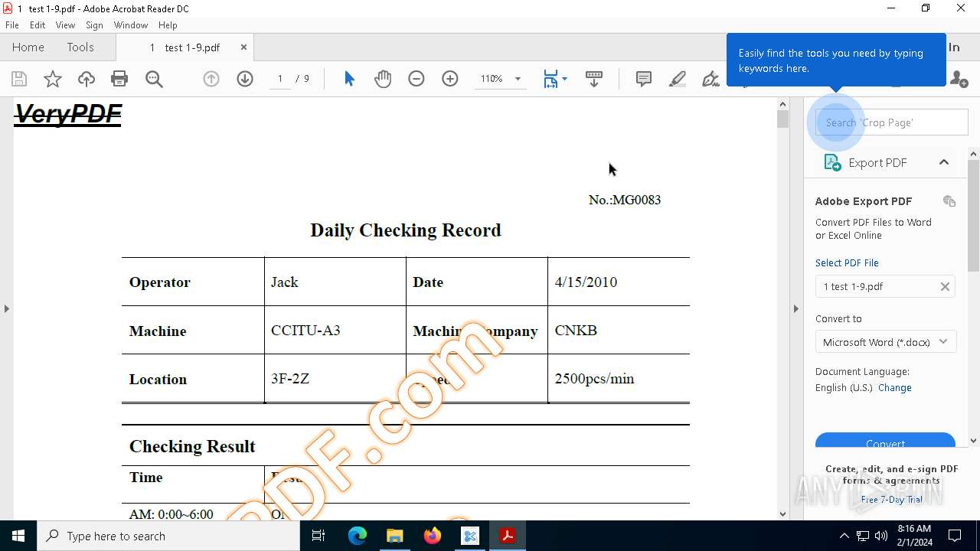Screen dimensions: 980x551
Task: Click the volume speaker tray icon
Action: click(x=880, y=536)
